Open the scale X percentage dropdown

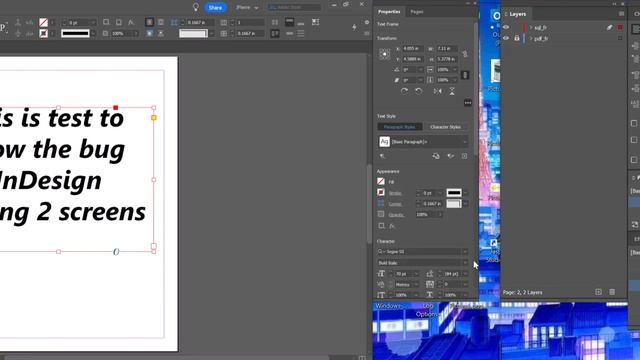click(x=455, y=70)
